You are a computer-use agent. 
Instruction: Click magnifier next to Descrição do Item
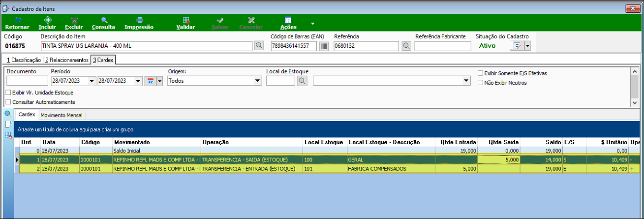click(x=259, y=46)
